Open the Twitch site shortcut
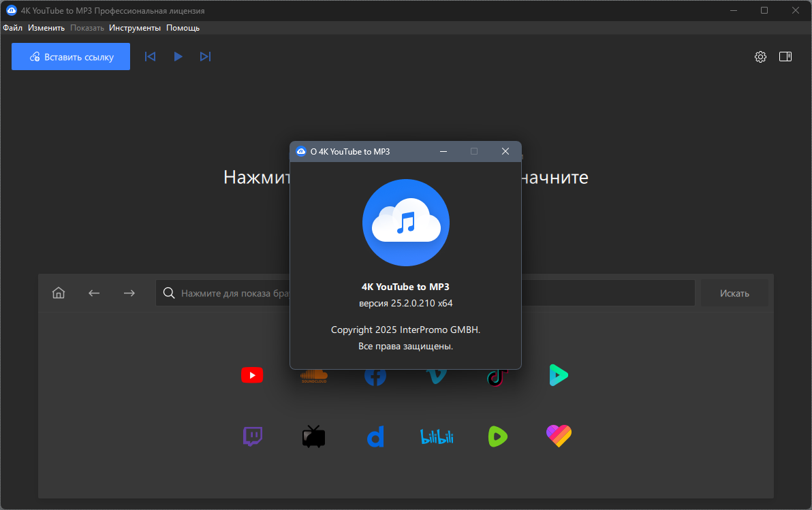The height and width of the screenshot is (510, 812). [253, 436]
